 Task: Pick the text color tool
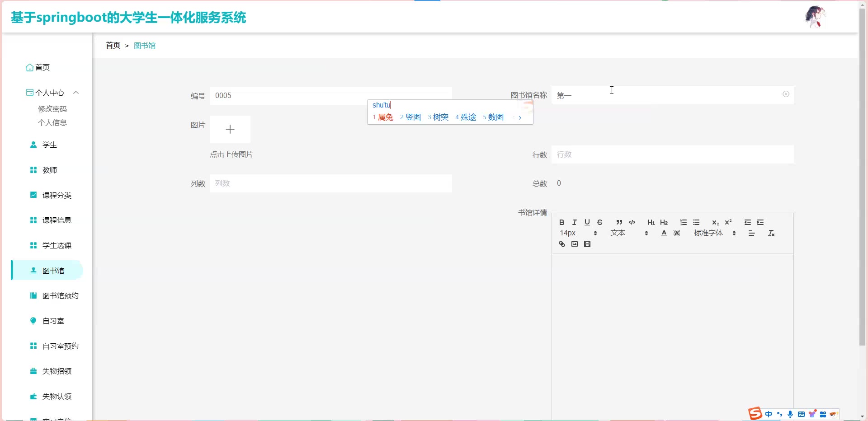click(x=664, y=233)
